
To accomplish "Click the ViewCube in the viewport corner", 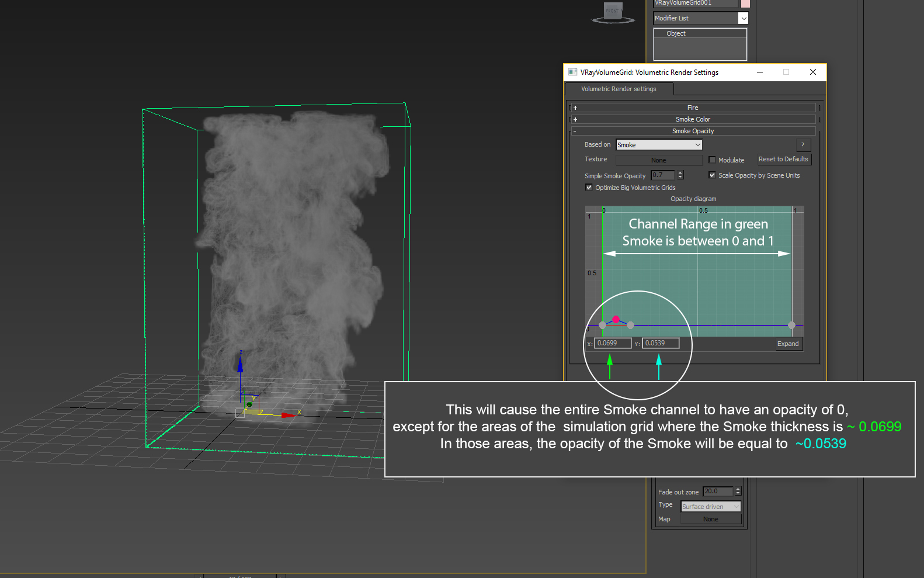I will (x=613, y=12).
